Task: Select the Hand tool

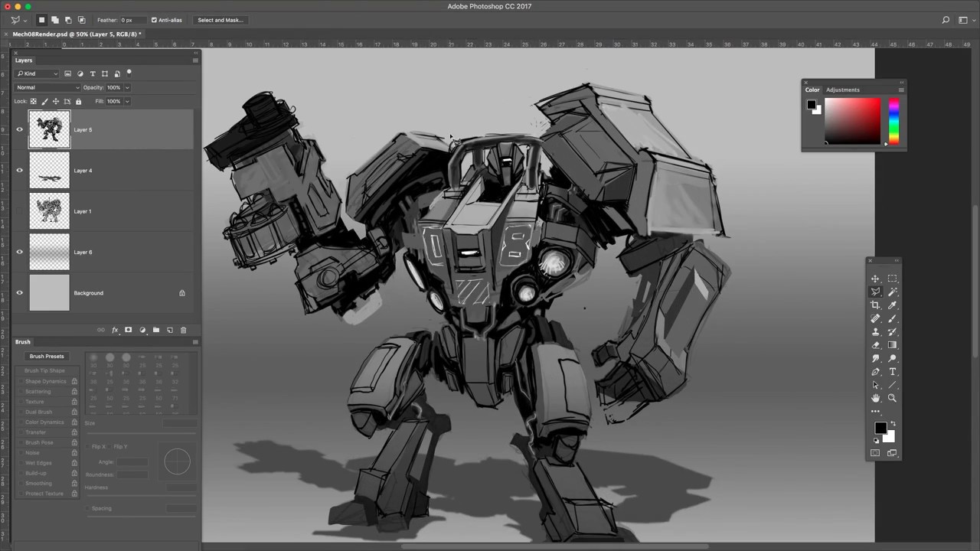Action: pos(875,398)
